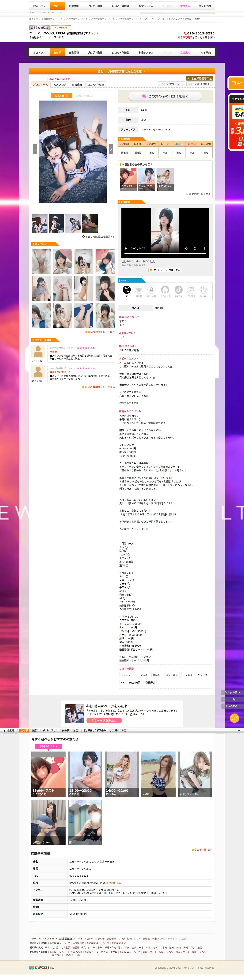Click この女の子の口コミを書く button
The height and width of the screenshot is (980, 244).
(165, 96)
